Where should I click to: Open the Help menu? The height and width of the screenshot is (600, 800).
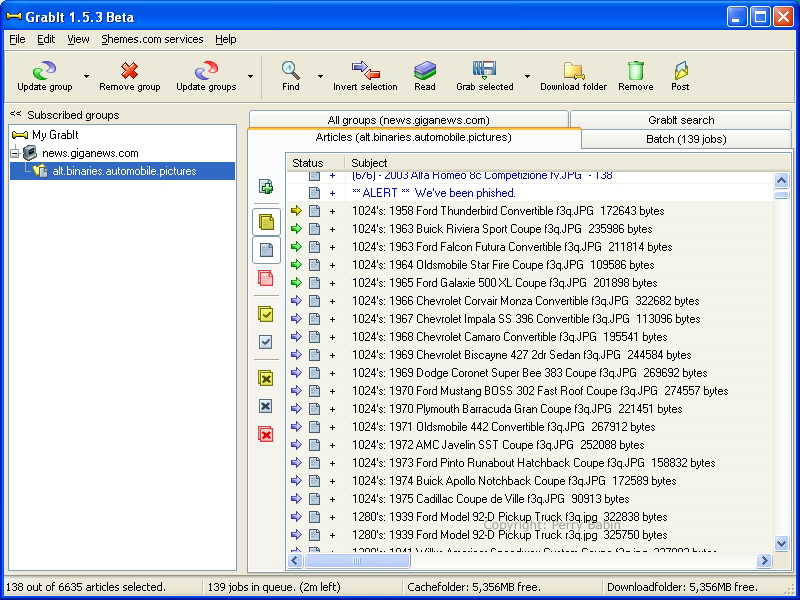point(226,39)
